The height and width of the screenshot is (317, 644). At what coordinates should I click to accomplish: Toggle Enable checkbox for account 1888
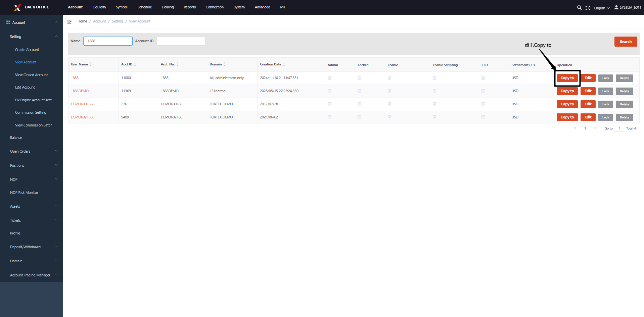click(x=389, y=78)
